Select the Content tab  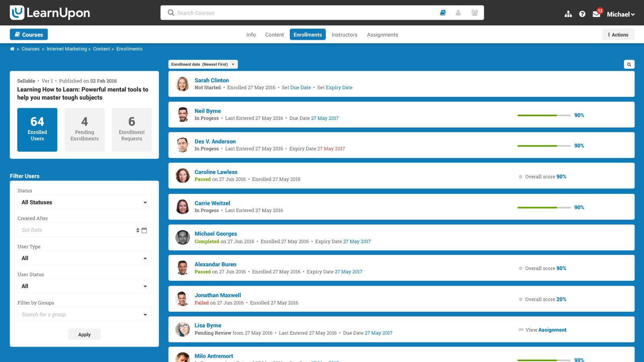(x=274, y=35)
